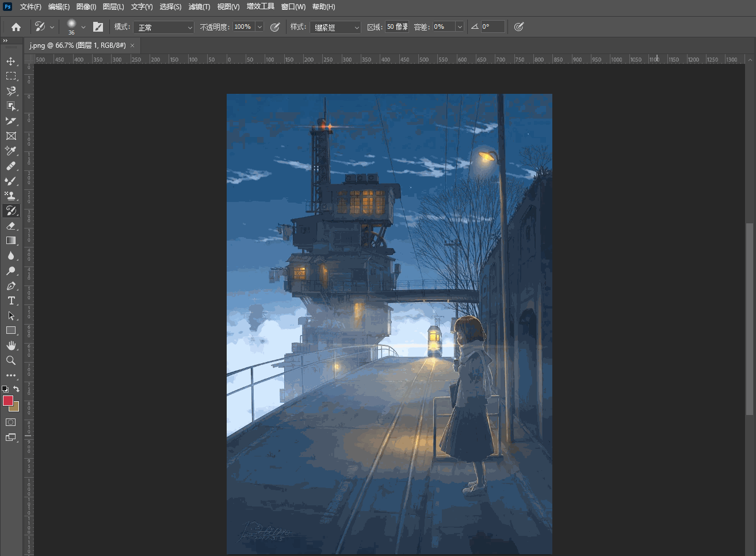The height and width of the screenshot is (556, 756).
Task: Change the screen mode
Action: (x=11, y=437)
